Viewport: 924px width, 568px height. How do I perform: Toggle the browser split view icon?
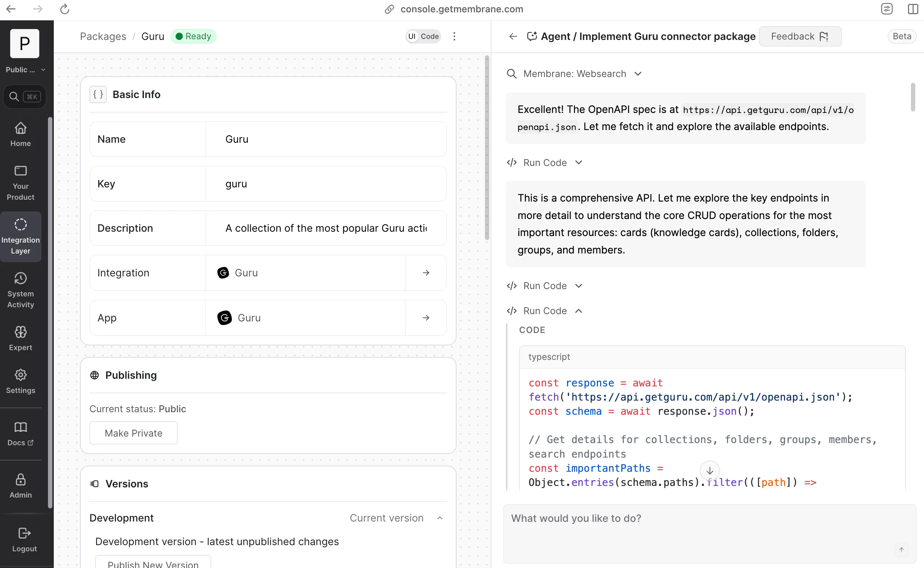[913, 9]
